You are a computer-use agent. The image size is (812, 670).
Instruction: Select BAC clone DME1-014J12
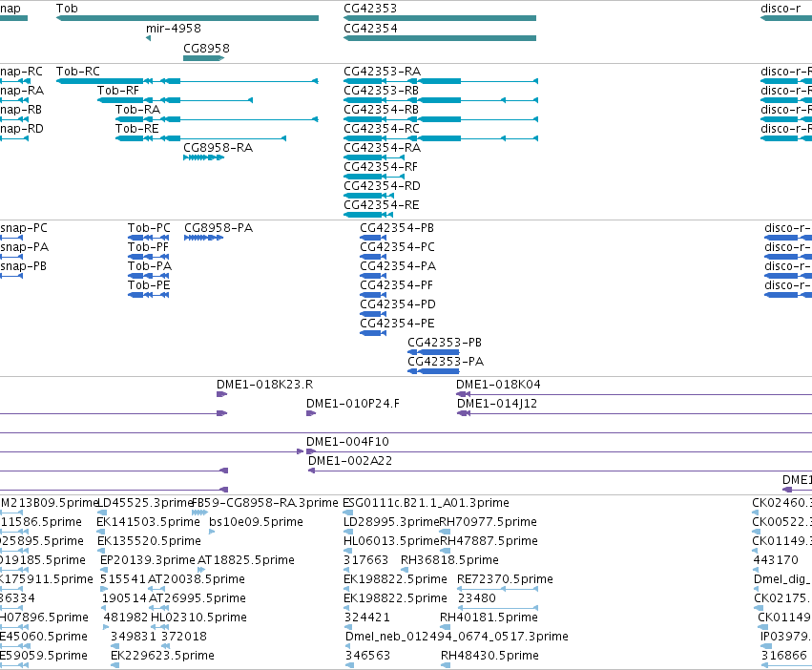pos(497,404)
